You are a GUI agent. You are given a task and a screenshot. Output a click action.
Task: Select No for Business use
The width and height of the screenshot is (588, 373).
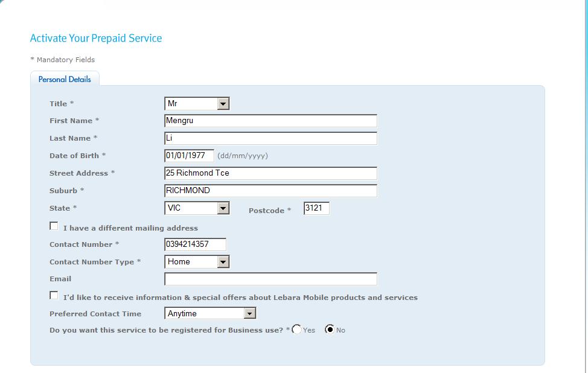[x=330, y=330]
